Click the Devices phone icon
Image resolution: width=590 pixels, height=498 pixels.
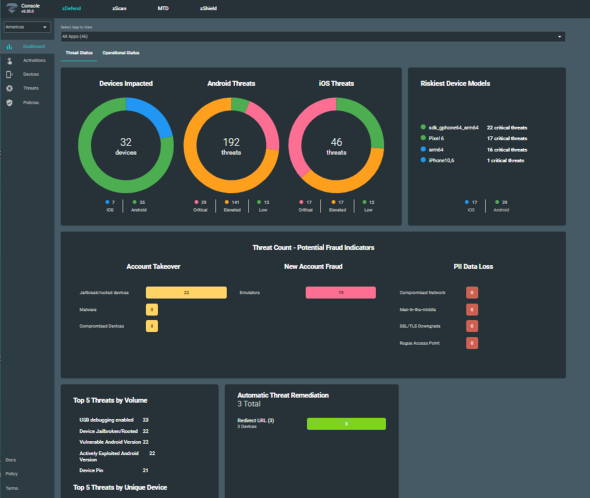pyautogui.click(x=9, y=75)
